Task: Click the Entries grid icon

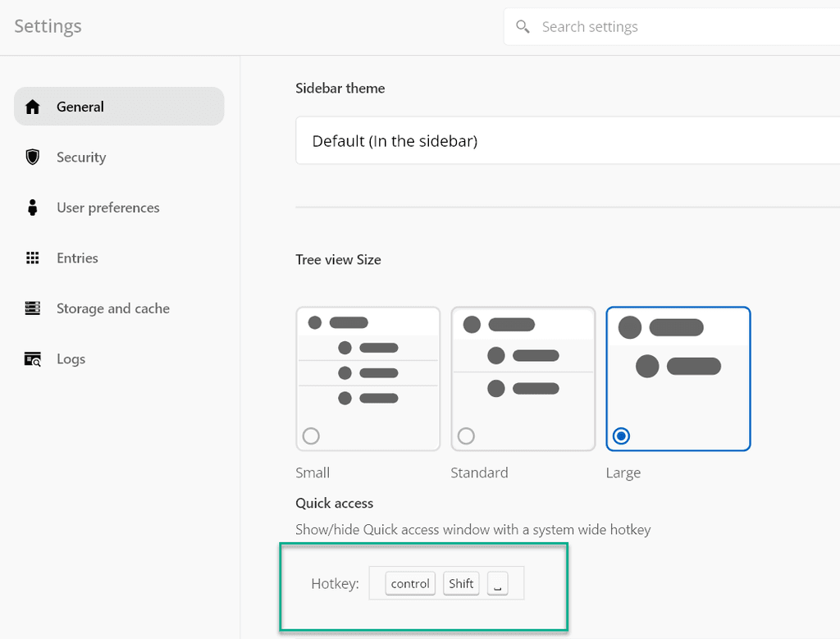Action: pos(33,258)
